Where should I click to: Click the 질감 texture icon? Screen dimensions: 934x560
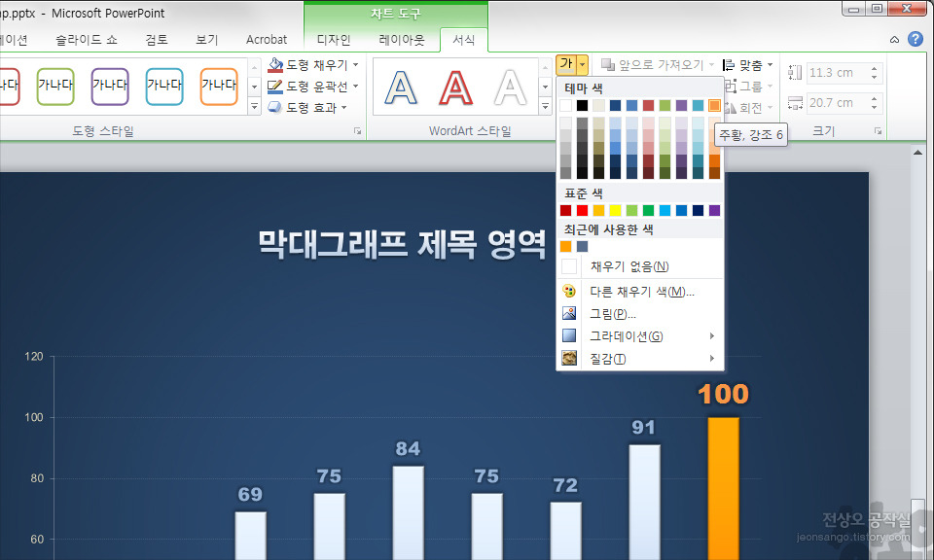point(569,358)
